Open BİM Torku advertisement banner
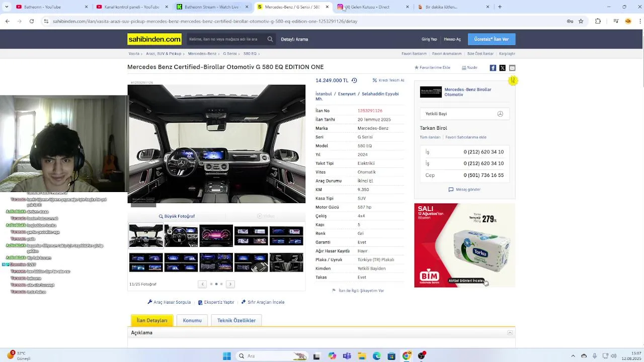Viewport: 644px width, 362px height. [x=464, y=245]
